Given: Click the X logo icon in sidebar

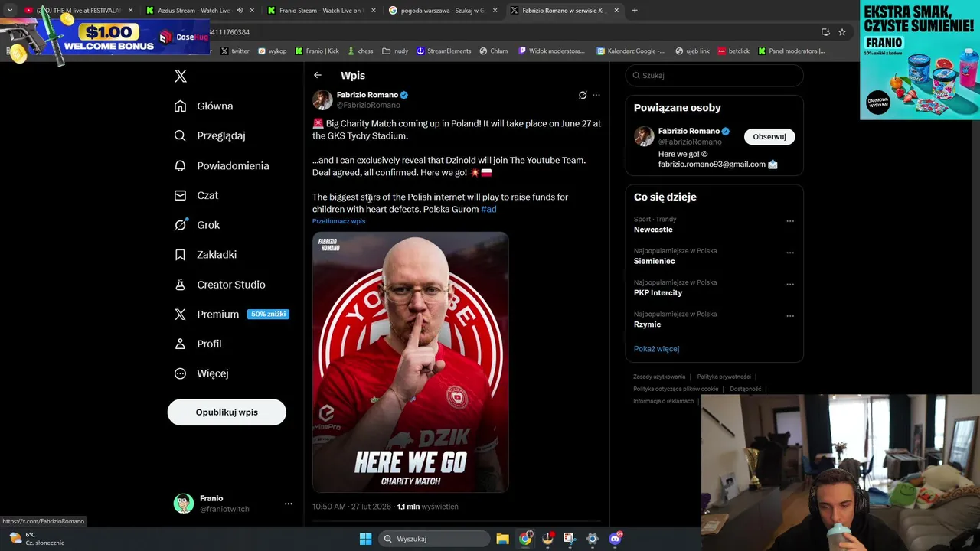Looking at the screenshot, I should (181, 76).
